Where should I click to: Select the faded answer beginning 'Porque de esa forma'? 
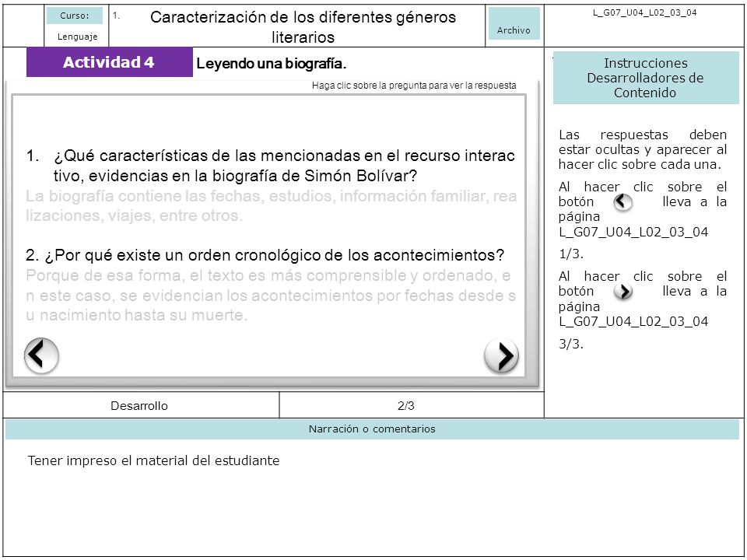click(x=271, y=296)
